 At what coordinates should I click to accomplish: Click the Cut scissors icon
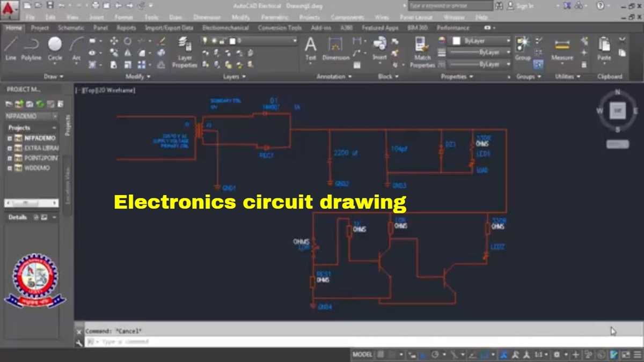click(x=622, y=40)
